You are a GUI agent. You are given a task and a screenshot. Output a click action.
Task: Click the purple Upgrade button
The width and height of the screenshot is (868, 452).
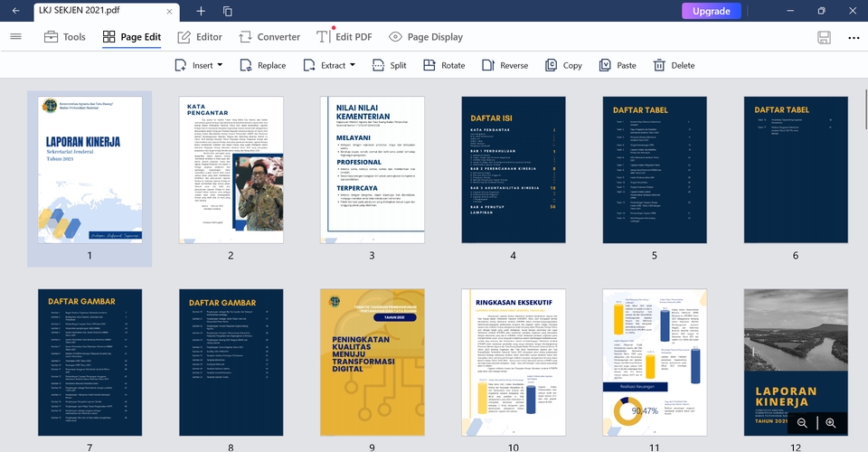click(711, 11)
